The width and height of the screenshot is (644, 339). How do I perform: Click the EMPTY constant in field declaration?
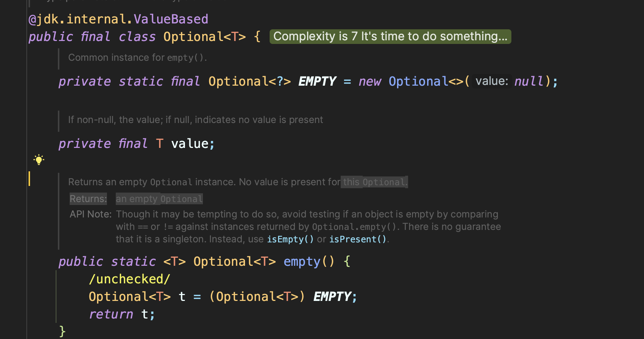click(317, 81)
